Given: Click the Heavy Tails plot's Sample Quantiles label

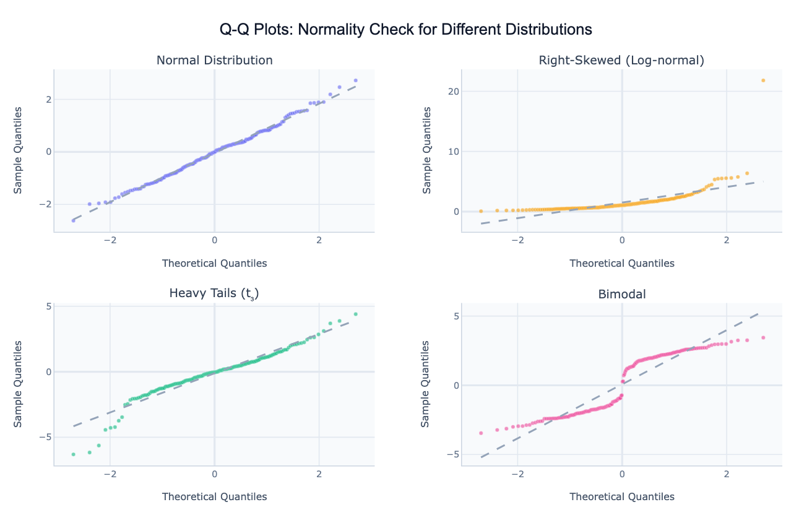Looking at the screenshot, I should coord(18,384).
